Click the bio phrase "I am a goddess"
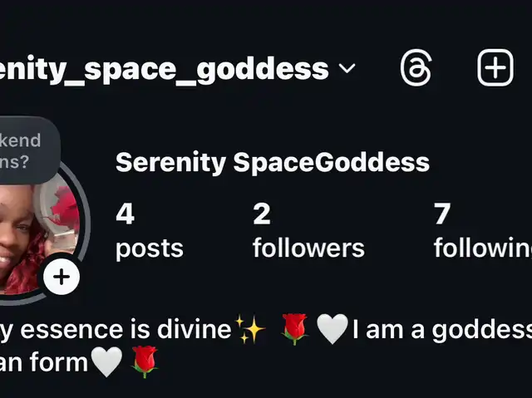 point(442,330)
